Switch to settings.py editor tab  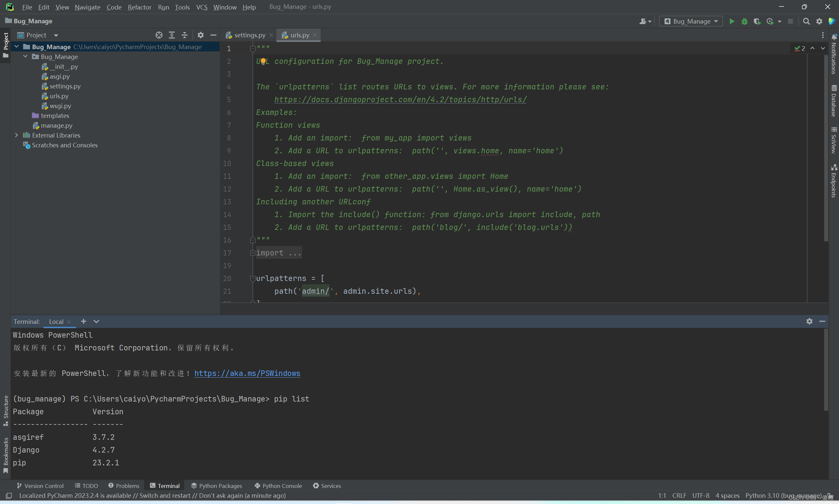(x=250, y=35)
